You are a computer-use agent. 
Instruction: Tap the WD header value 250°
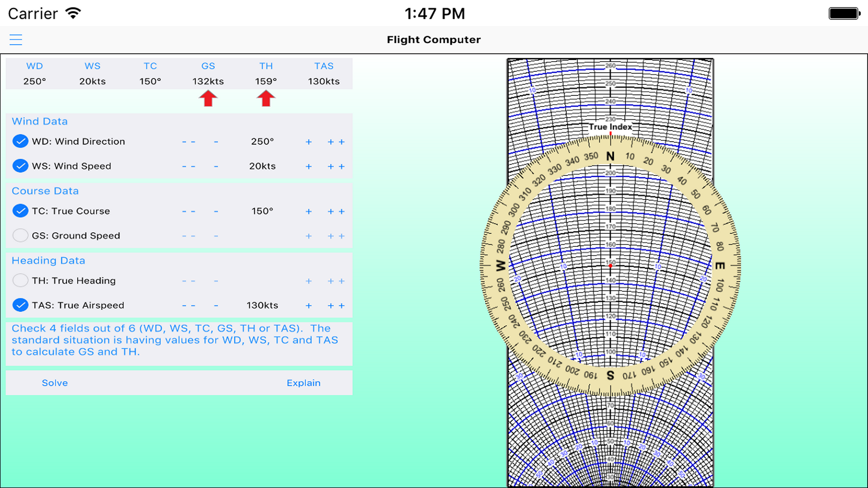click(x=35, y=81)
